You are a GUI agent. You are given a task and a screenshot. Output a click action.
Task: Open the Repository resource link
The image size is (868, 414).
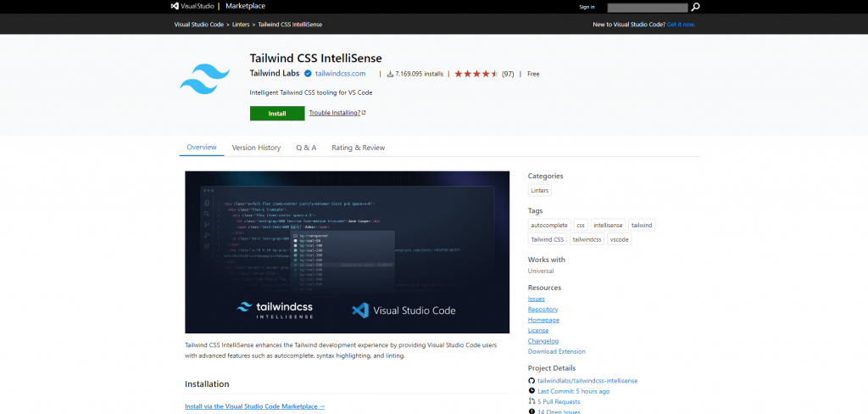click(543, 310)
